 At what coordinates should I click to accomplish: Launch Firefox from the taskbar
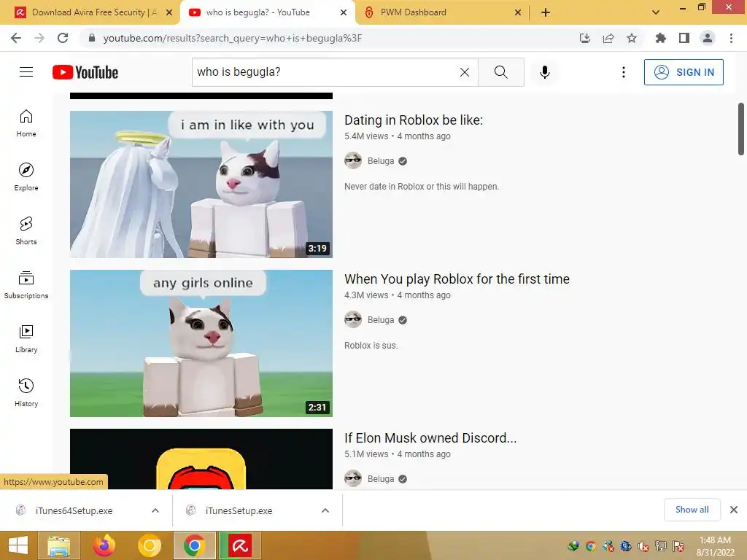[x=104, y=545]
